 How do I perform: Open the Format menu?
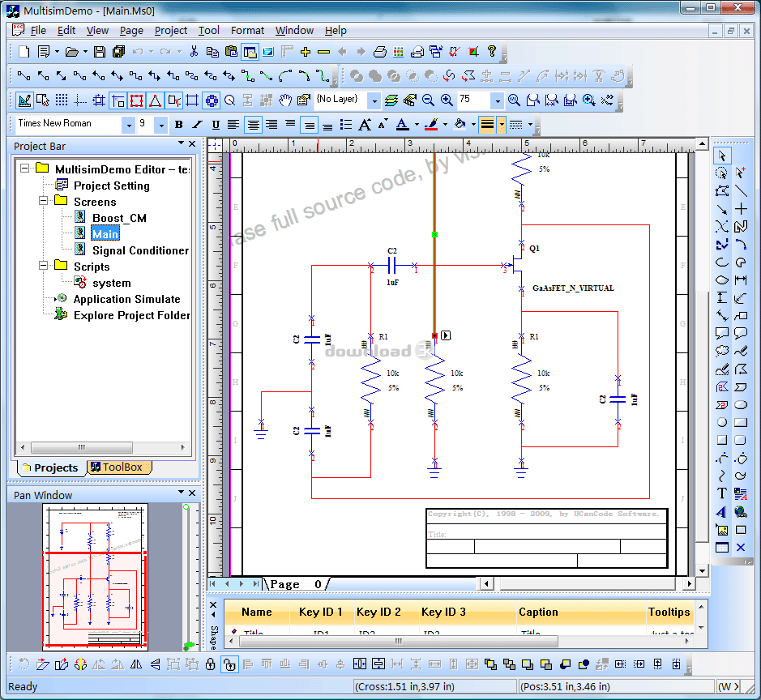tap(247, 31)
